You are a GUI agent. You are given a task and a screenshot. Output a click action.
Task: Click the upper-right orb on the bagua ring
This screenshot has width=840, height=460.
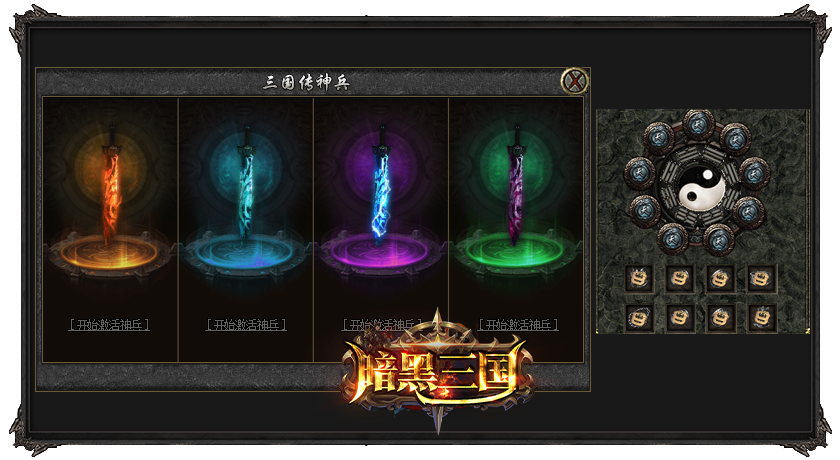click(735, 139)
